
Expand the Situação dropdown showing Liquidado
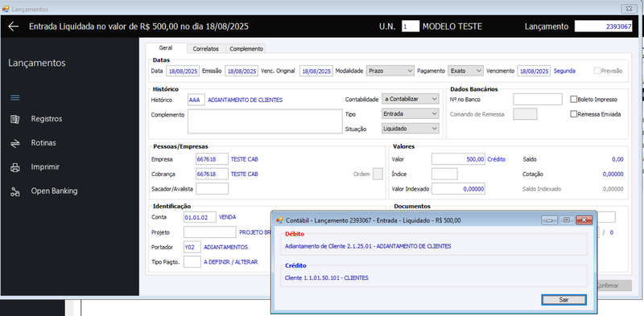[411, 129]
